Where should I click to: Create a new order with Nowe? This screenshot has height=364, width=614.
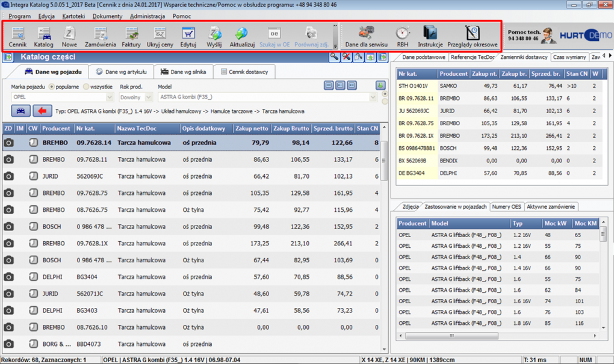pos(69,37)
